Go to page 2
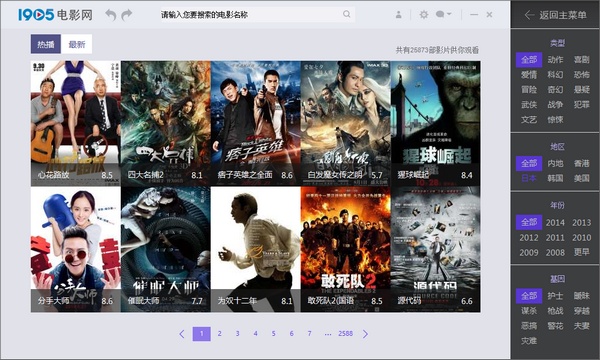This screenshot has width=600, height=360. [x=220, y=334]
